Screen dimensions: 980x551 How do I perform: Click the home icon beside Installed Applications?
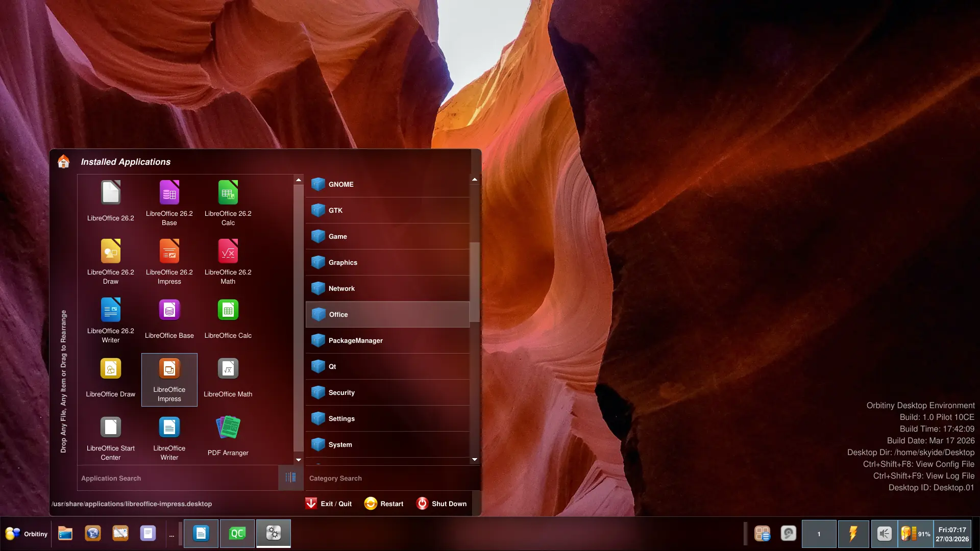(63, 162)
